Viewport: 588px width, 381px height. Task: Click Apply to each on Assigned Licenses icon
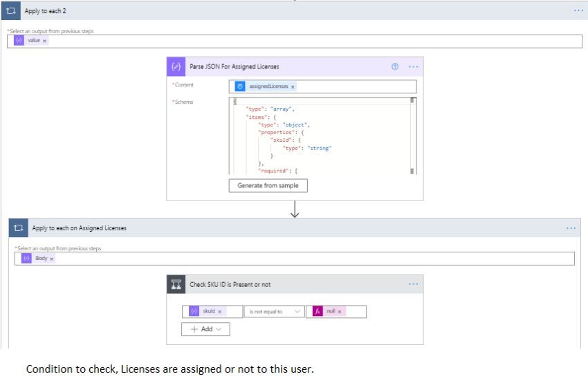point(18,227)
